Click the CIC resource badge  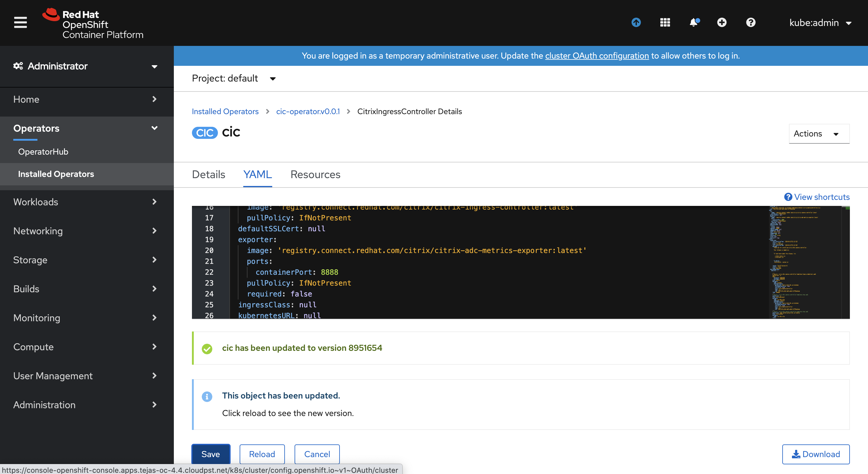[x=205, y=133]
